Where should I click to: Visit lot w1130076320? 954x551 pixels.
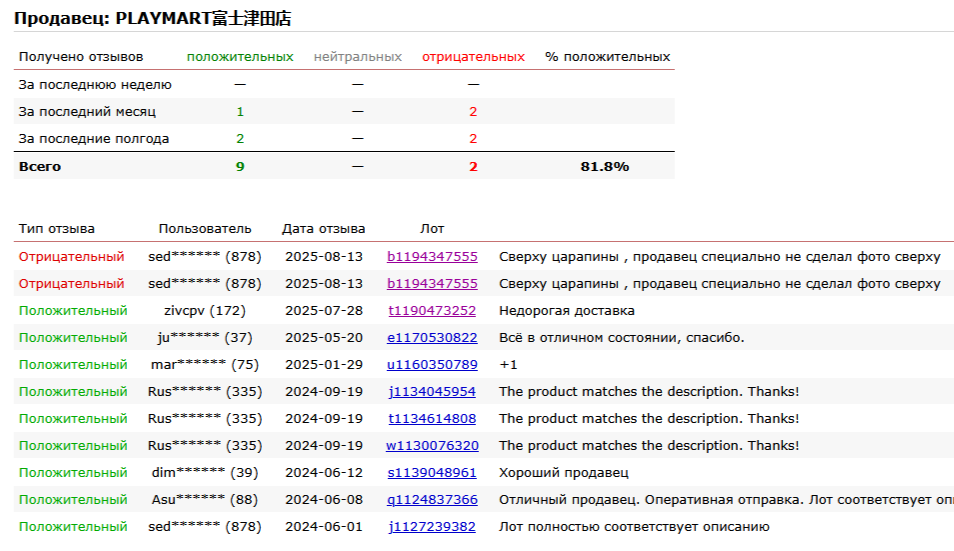(x=432, y=446)
